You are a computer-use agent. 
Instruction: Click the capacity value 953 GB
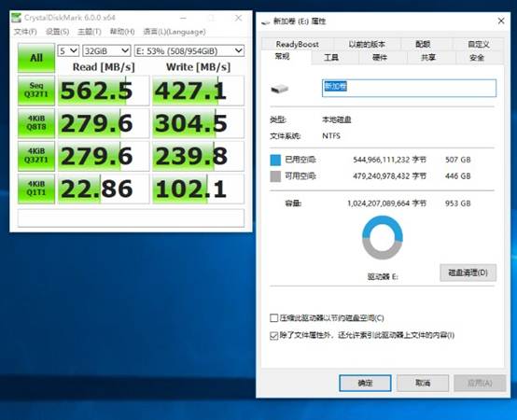click(457, 203)
